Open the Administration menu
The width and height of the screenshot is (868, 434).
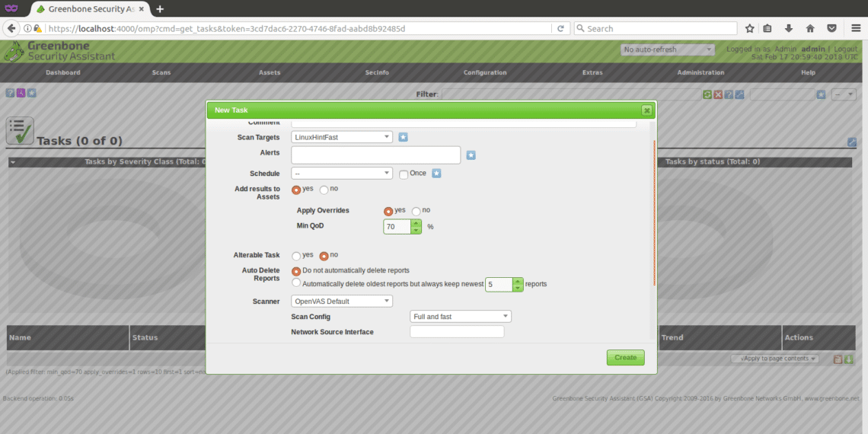point(700,72)
